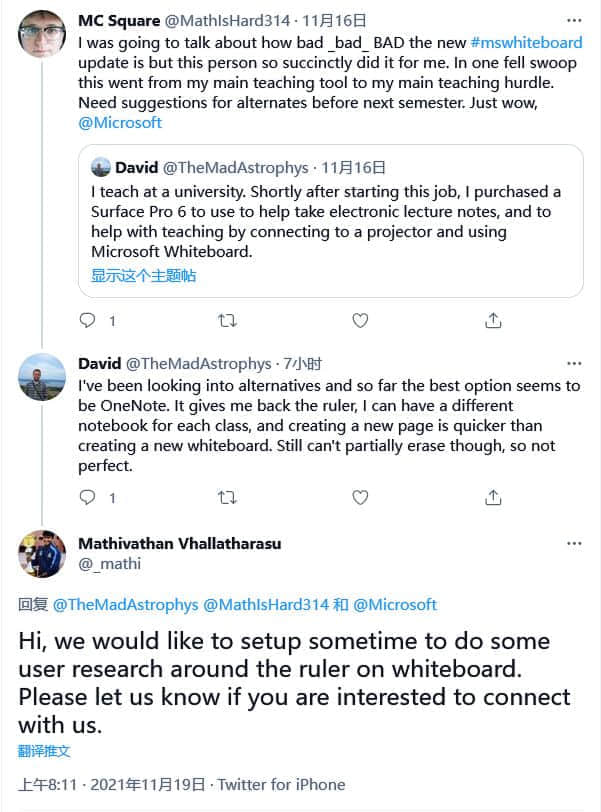
Task: Translate Mathivathan's tweet
Action: (44, 751)
